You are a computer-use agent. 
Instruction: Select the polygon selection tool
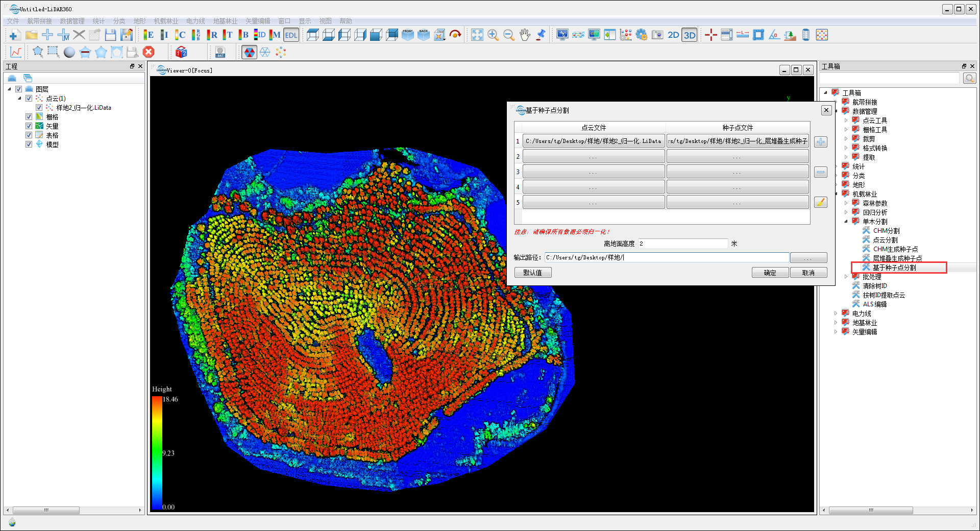click(x=38, y=52)
